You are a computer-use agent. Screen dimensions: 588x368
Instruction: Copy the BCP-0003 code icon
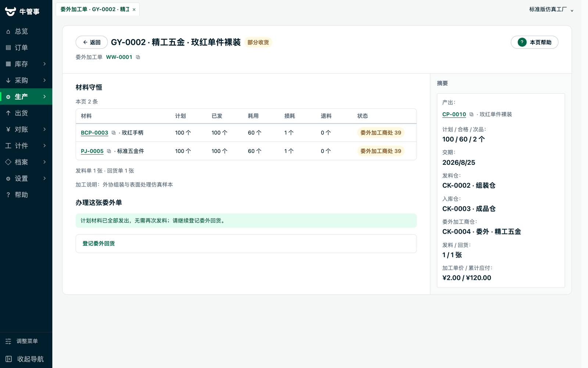click(x=114, y=133)
